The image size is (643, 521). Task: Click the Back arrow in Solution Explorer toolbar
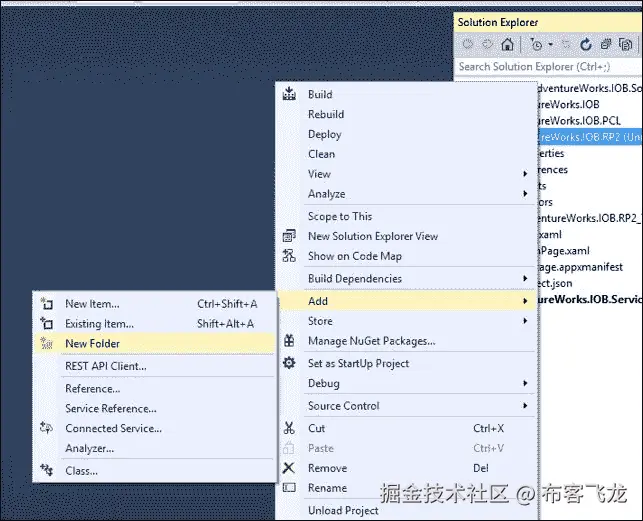tap(467, 44)
